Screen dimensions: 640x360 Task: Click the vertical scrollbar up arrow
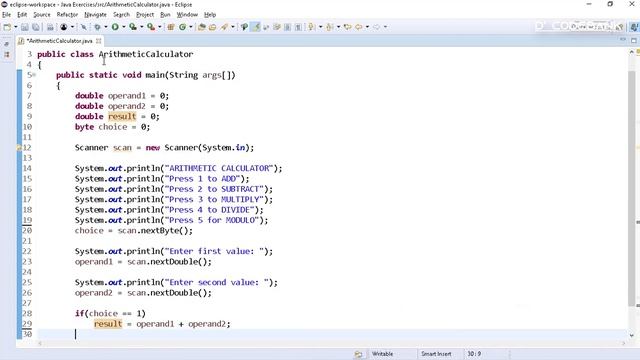[x=631, y=52]
